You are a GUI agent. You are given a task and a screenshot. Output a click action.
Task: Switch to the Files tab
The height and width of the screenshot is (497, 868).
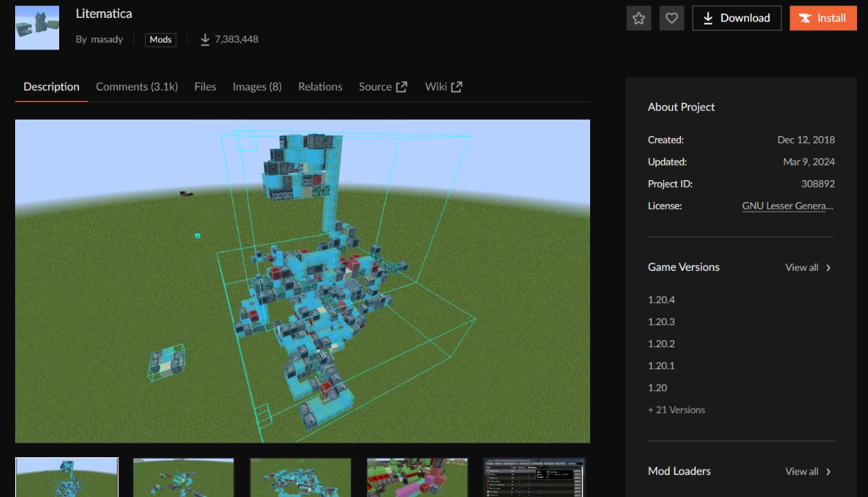tap(205, 87)
